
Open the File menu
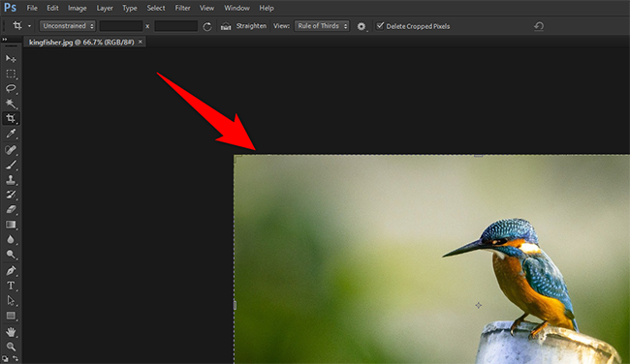(x=32, y=8)
